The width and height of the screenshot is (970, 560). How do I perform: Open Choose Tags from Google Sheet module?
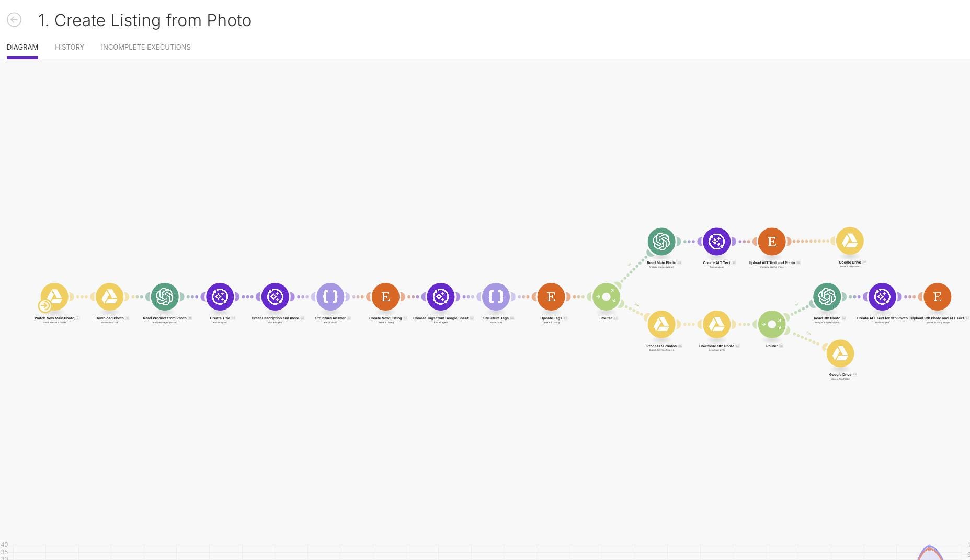click(x=441, y=296)
